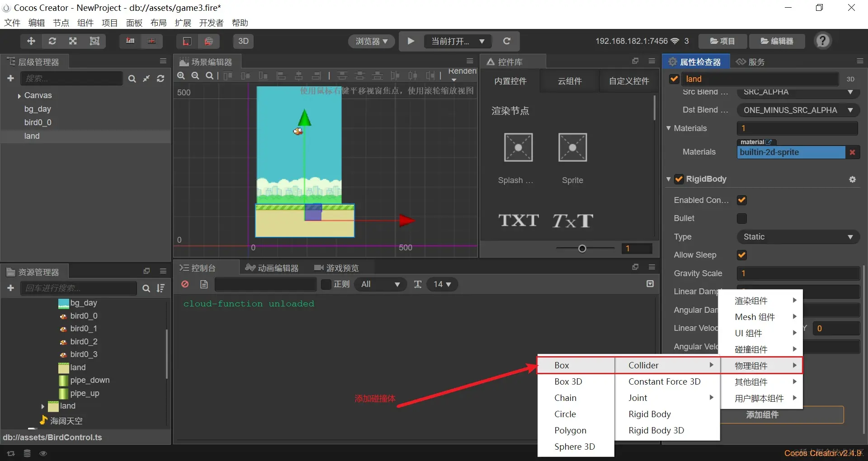The height and width of the screenshot is (461, 868).
Task: Click the hierarchy search icon
Action: coord(132,79)
